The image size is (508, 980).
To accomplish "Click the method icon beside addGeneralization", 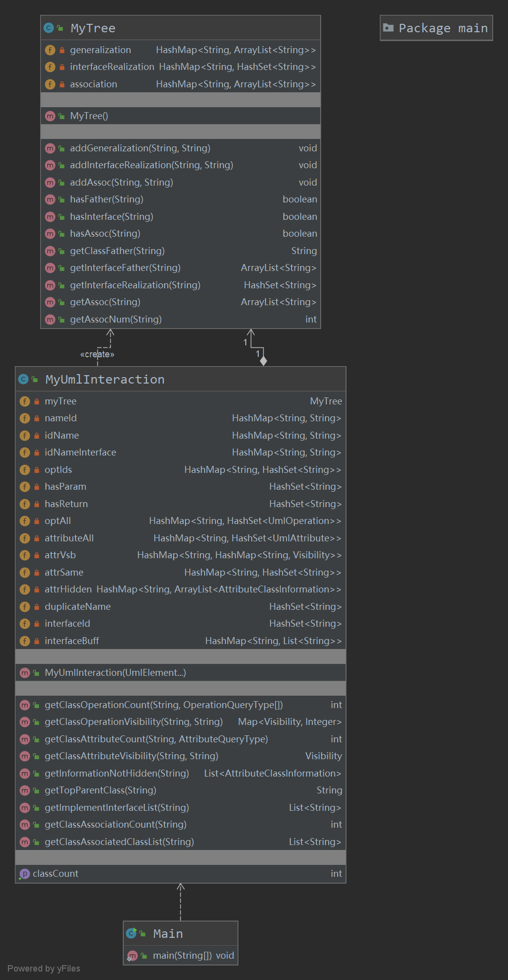I will tap(50, 148).
